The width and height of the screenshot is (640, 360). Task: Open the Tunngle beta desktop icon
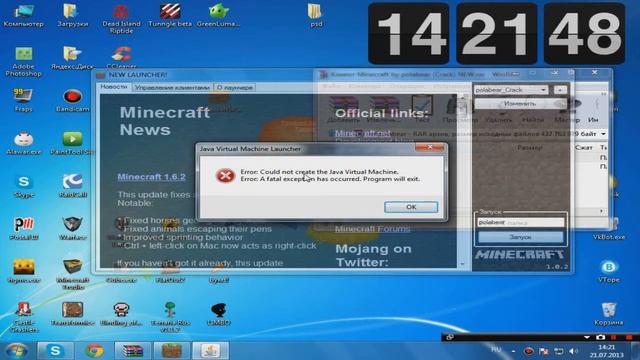pyautogui.click(x=170, y=16)
